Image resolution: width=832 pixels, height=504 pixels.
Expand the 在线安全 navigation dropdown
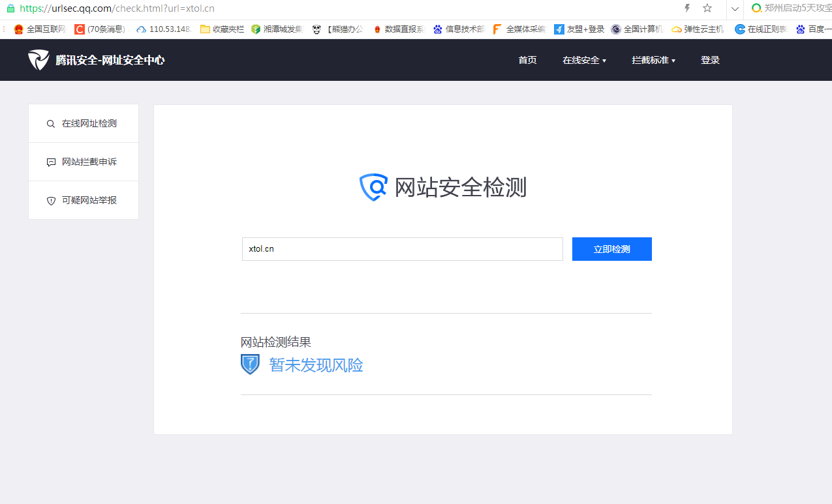point(584,60)
